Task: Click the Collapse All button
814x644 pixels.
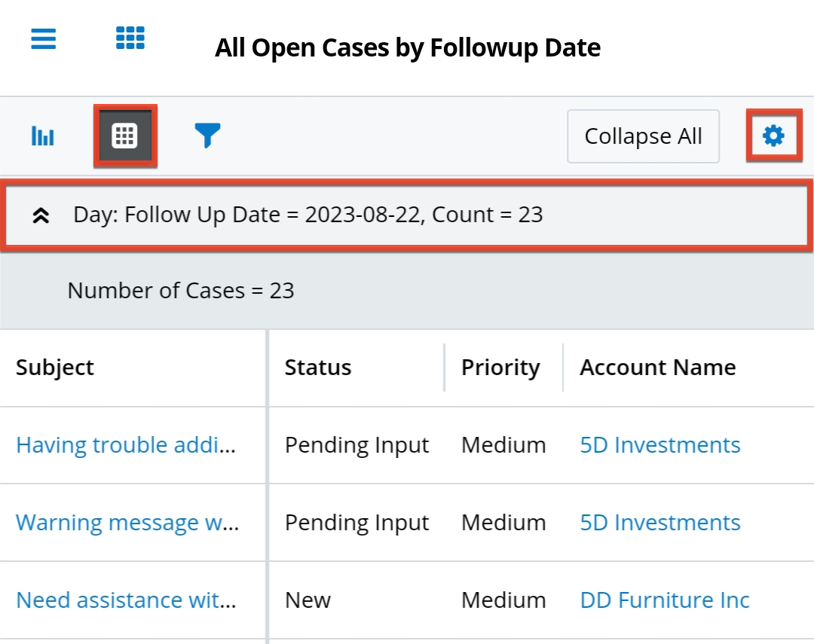Action: [x=643, y=136]
